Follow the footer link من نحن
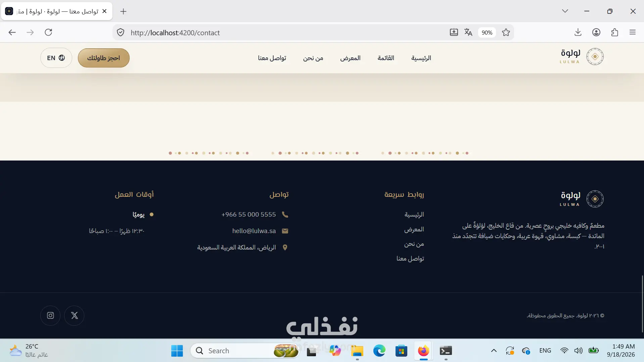The width and height of the screenshot is (644, 362). pos(414,244)
